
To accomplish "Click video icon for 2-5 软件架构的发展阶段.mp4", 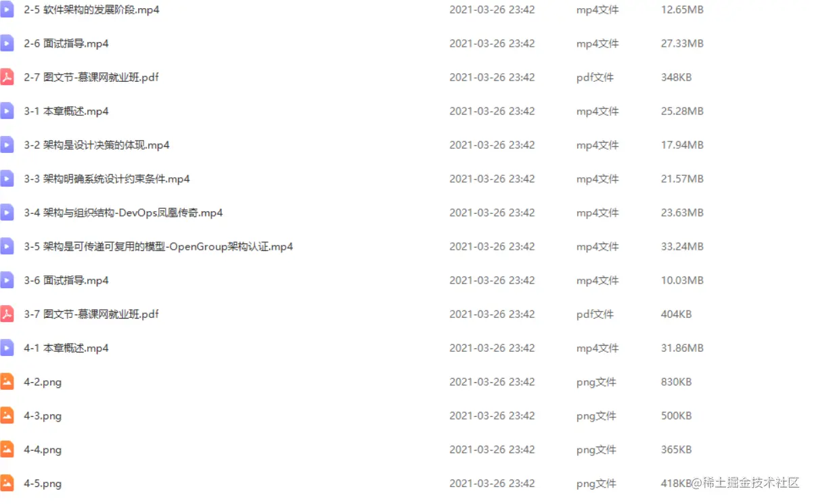I will point(7,9).
